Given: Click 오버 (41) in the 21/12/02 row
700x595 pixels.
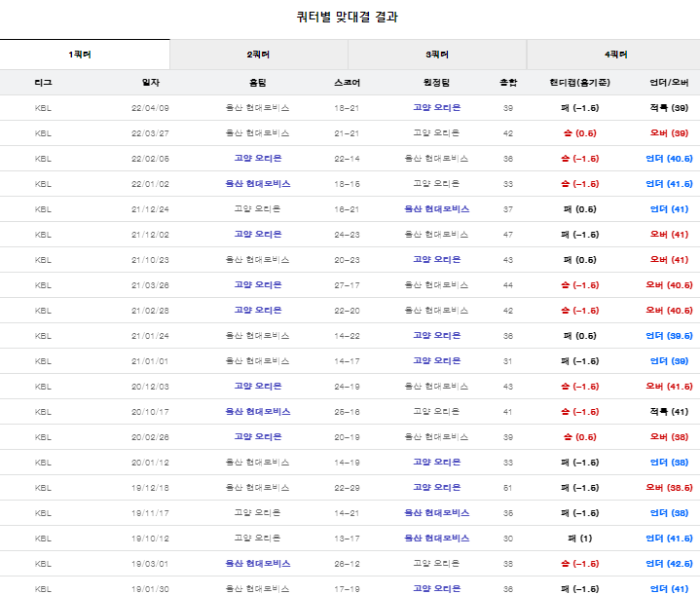Looking at the screenshot, I should [x=669, y=234].
